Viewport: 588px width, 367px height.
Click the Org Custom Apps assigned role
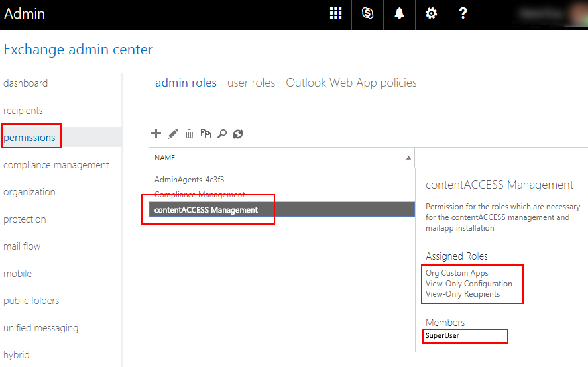[x=457, y=273]
